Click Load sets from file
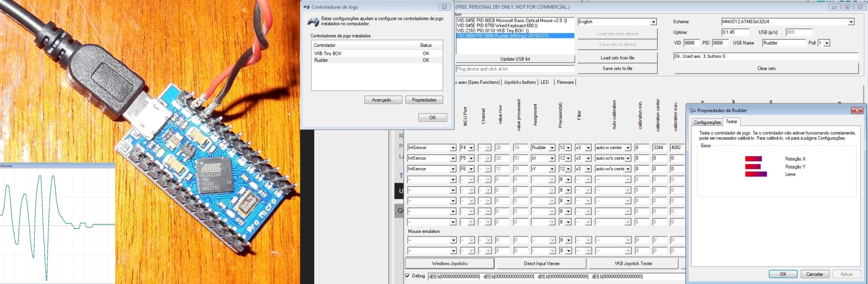Viewport: 868px width, 284px height. click(617, 58)
